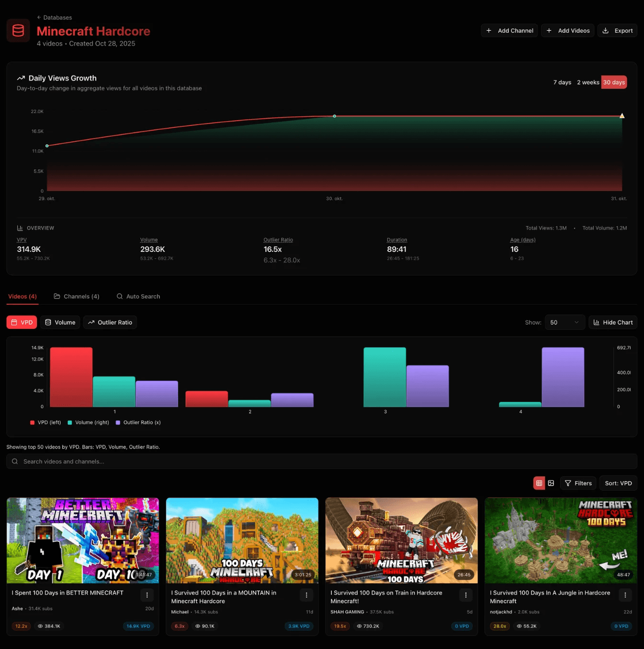This screenshot has height=649, width=644.
Task: Open the Sort: VPD dropdown
Action: (618, 483)
